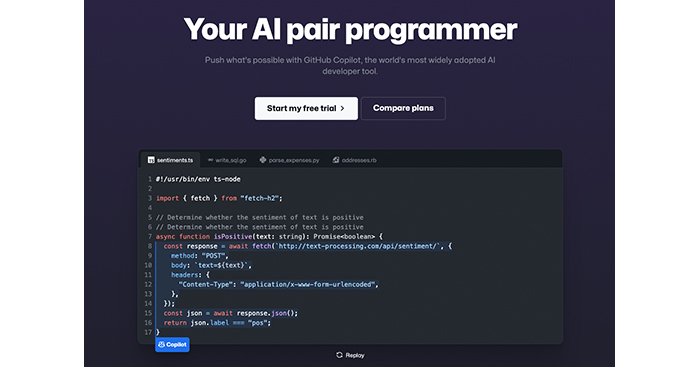
Task: Click the isPositive function name in code
Action: pos(233,236)
